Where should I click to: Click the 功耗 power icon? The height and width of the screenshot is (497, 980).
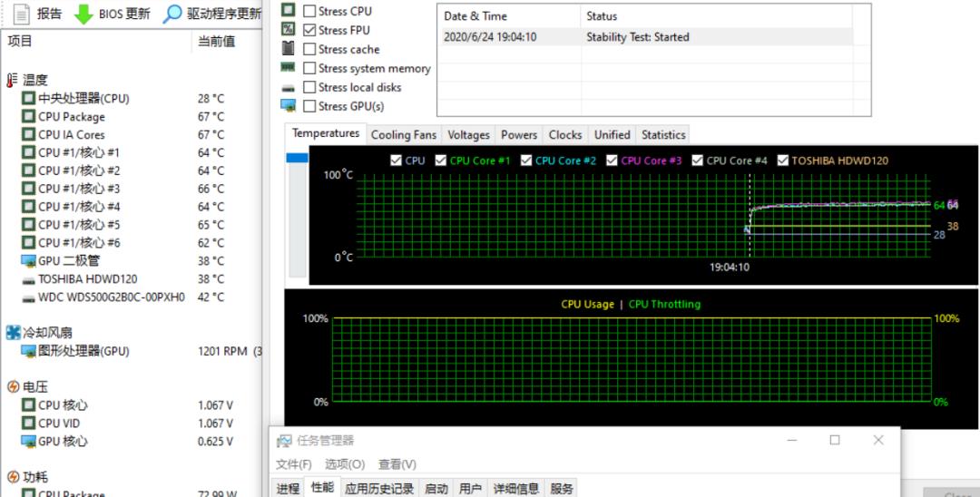click(x=13, y=478)
